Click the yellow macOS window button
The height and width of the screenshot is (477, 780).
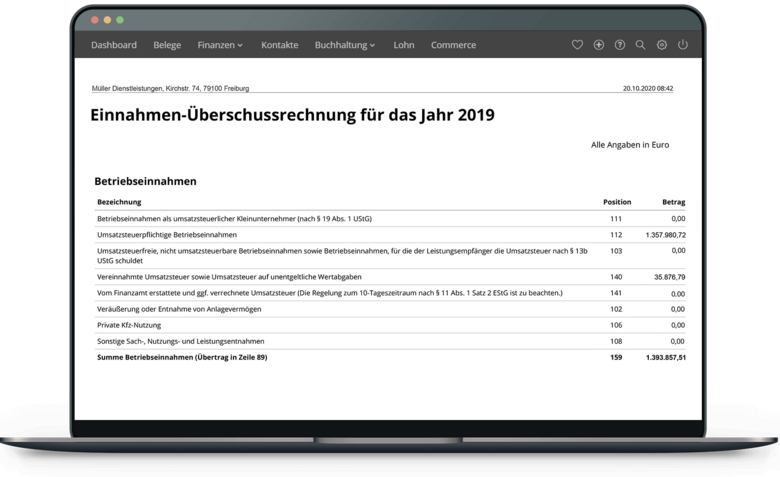108,20
